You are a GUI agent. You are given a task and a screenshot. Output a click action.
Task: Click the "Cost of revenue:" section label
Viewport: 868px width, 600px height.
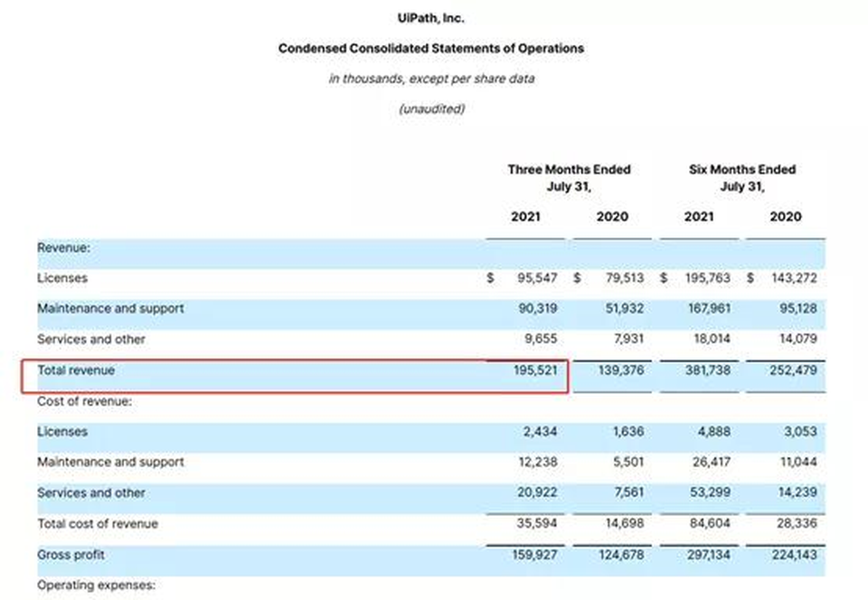coord(85,401)
